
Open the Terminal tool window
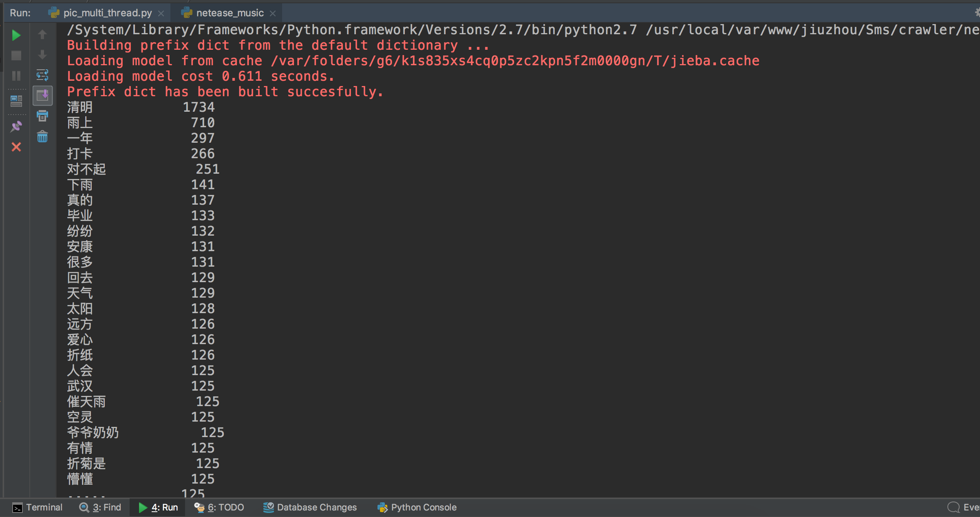(x=38, y=507)
